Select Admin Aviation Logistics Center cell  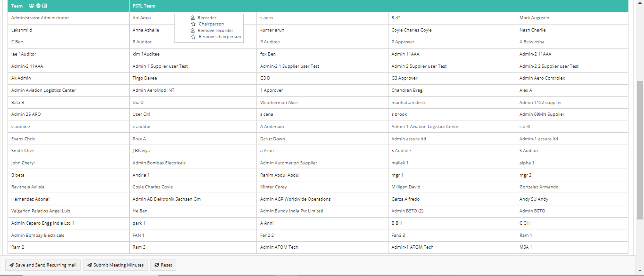click(x=69, y=90)
